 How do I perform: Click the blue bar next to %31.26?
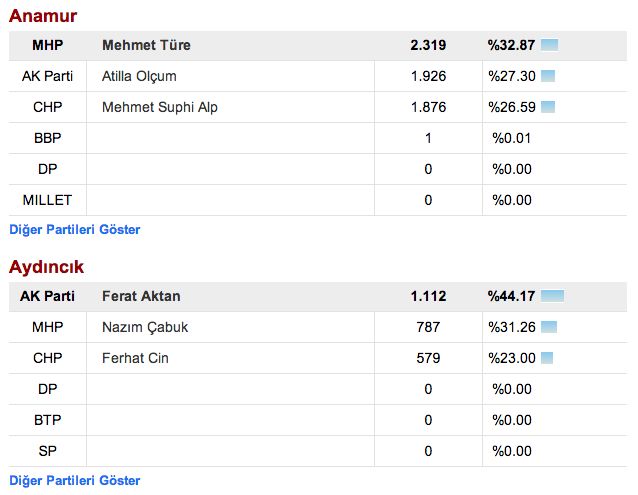[x=549, y=327]
